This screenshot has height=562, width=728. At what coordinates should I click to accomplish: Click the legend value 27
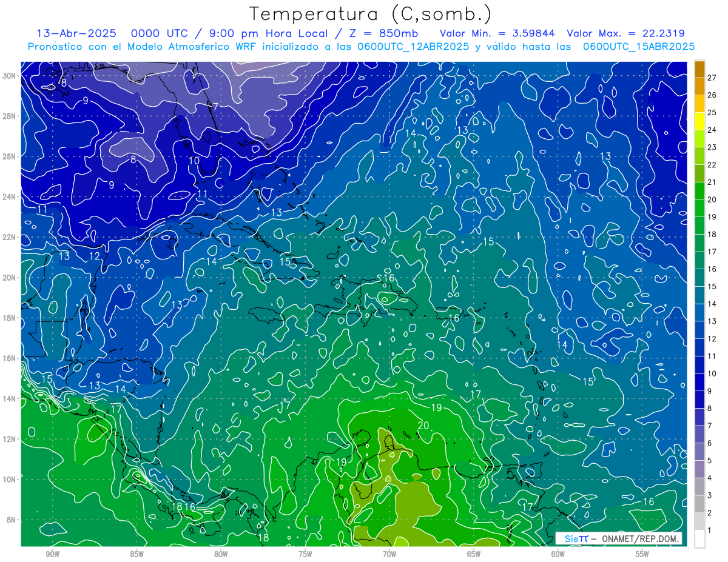coord(712,77)
